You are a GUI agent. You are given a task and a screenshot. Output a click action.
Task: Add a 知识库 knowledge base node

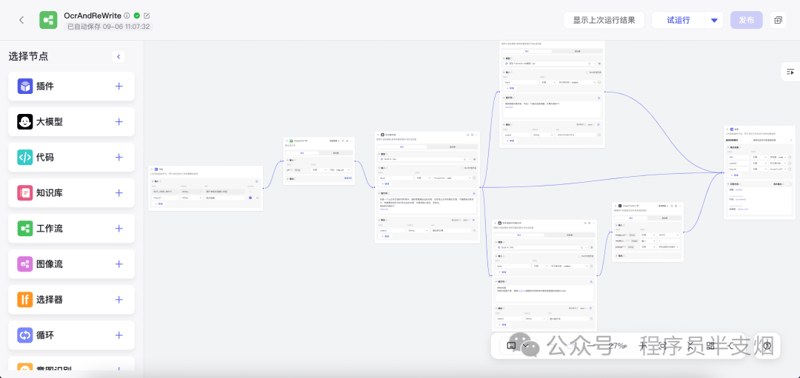tap(119, 193)
